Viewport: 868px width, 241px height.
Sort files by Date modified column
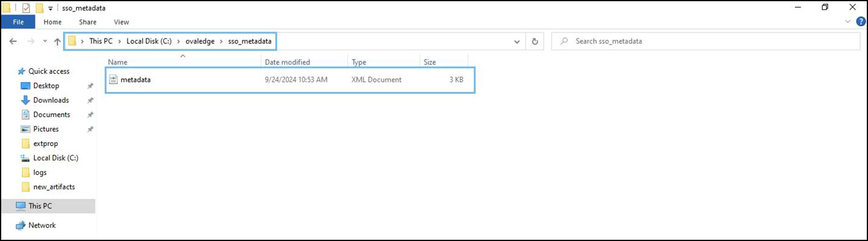287,62
